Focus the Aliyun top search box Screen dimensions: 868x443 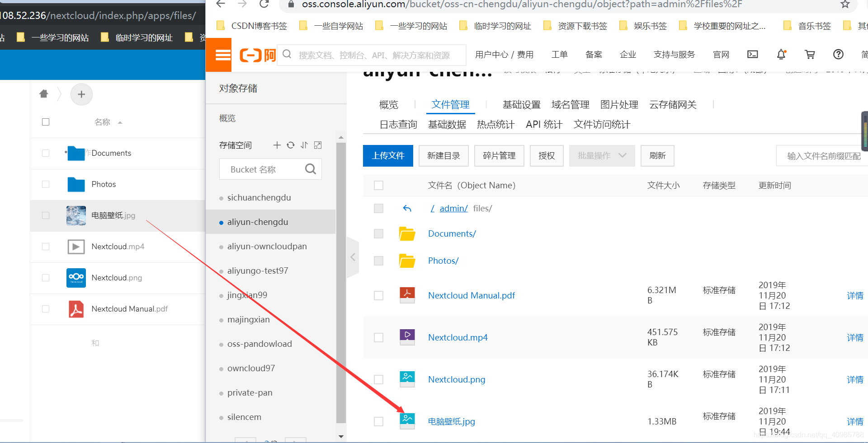pos(372,55)
